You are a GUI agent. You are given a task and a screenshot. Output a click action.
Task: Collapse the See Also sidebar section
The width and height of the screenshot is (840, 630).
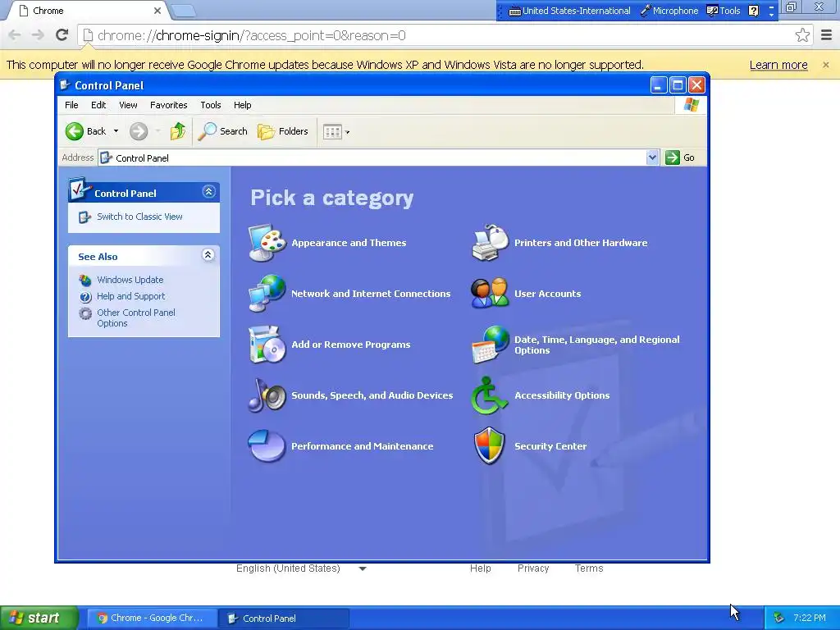coord(208,255)
